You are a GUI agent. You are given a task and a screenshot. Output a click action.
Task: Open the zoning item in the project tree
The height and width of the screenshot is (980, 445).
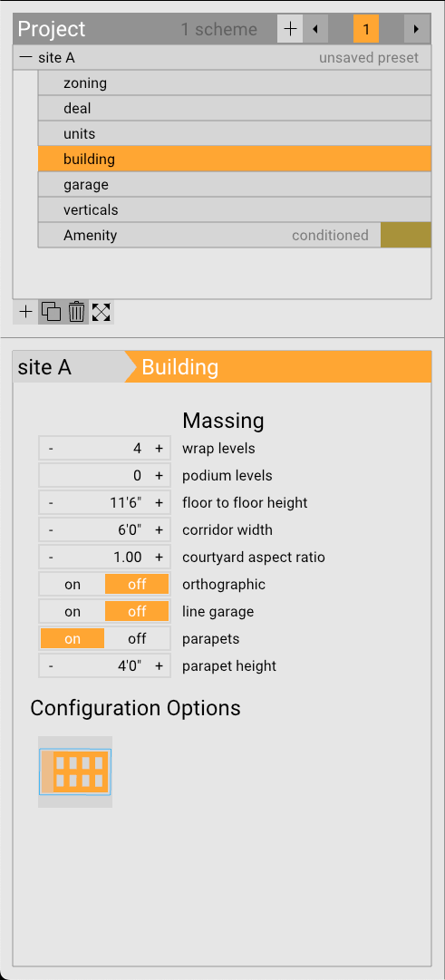pos(235,83)
